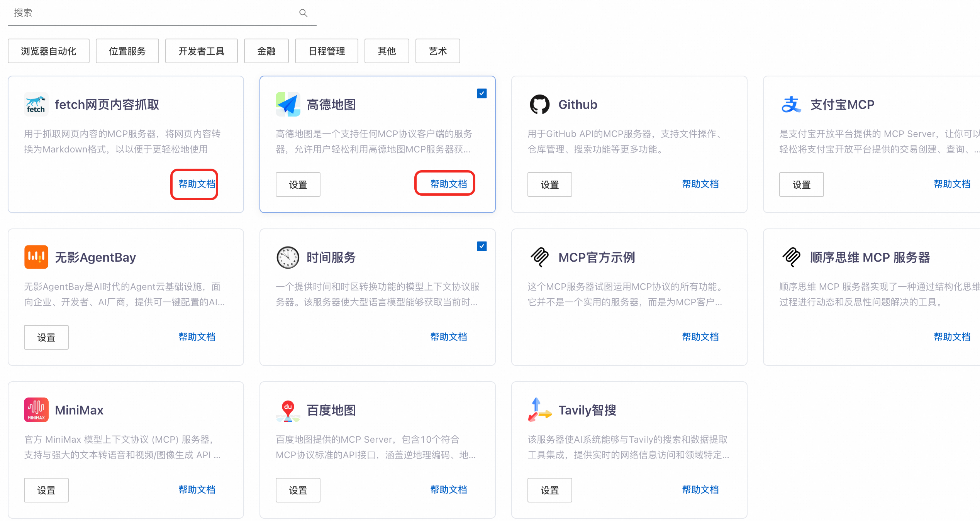Uncheck the 高德地图 card checkbox

click(482, 93)
